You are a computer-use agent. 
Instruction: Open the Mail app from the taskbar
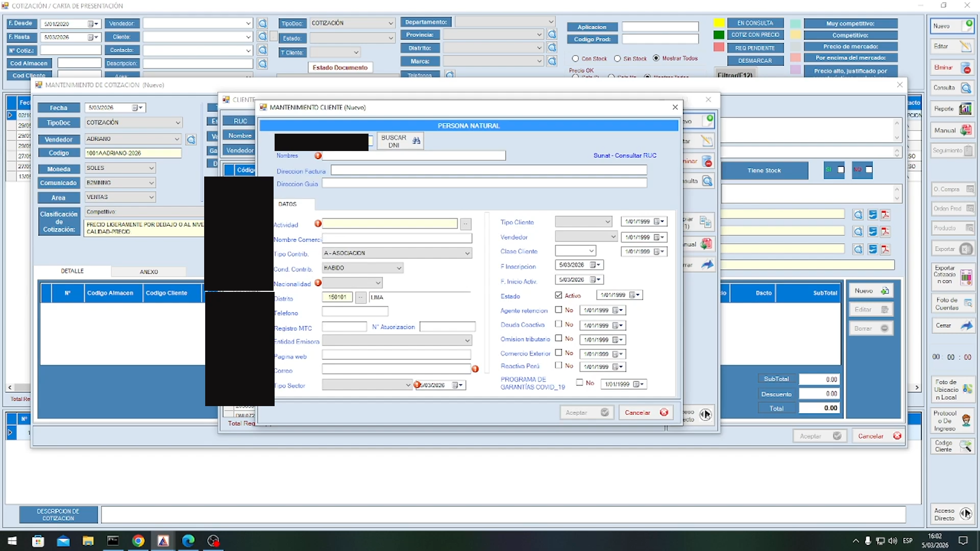pyautogui.click(x=63, y=541)
